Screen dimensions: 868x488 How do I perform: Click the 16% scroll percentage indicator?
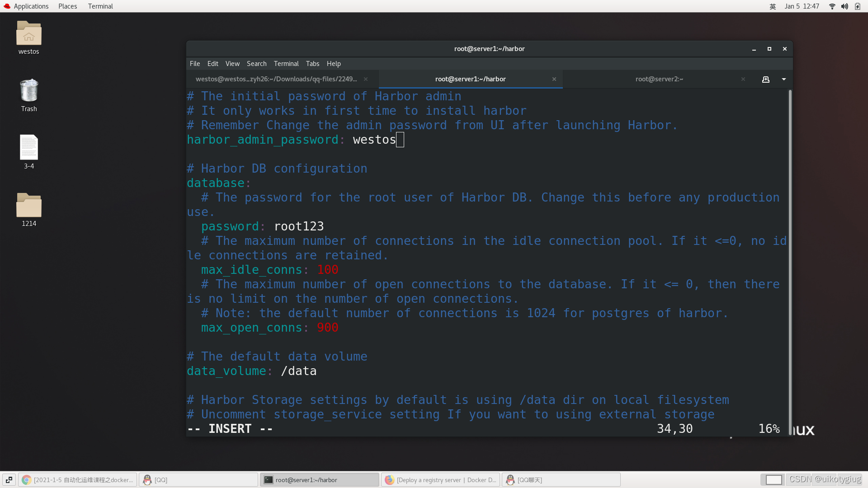pos(769,429)
